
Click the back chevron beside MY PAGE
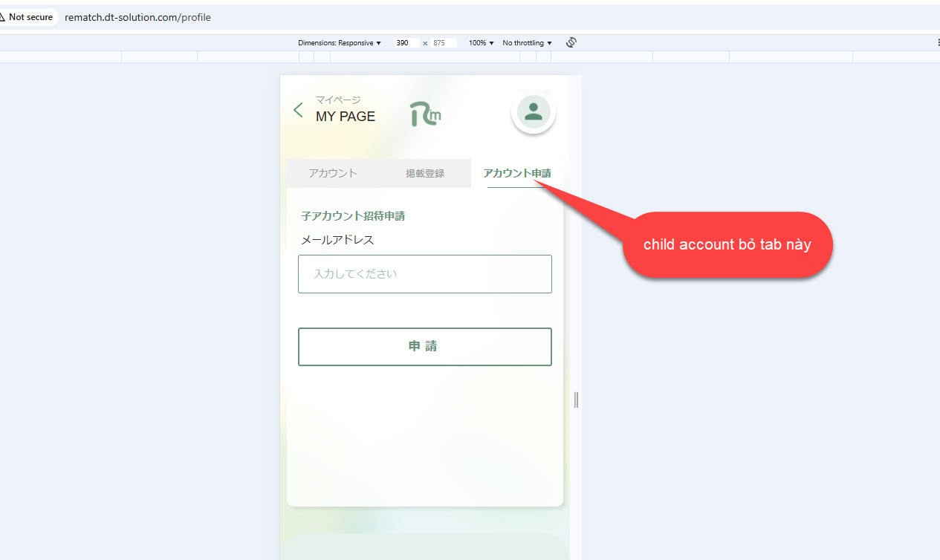pyautogui.click(x=298, y=111)
